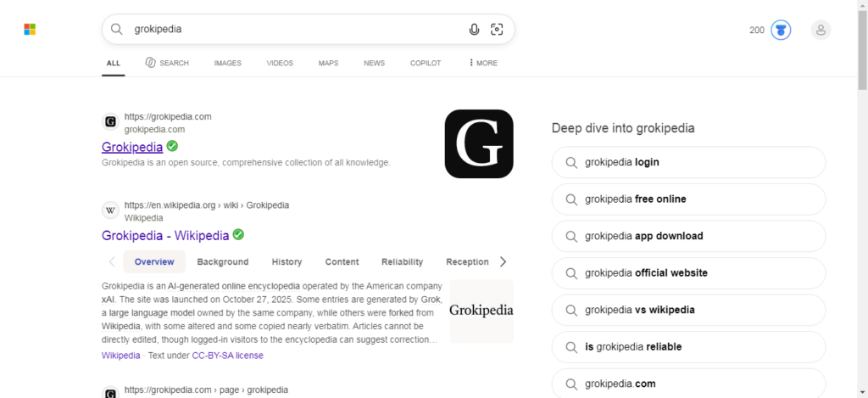Click magnifier icon in app download suggestion
The width and height of the screenshot is (868, 398).
(x=571, y=236)
